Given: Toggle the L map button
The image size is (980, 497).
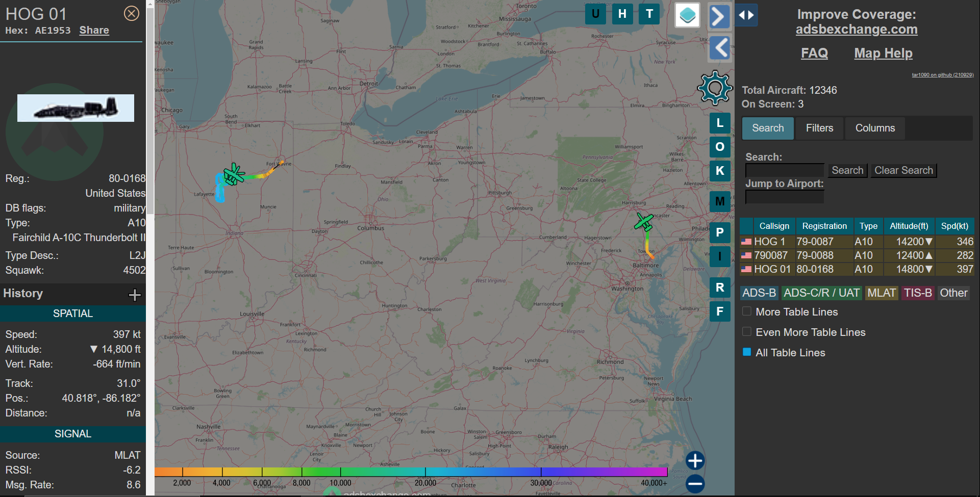Looking at the screenshot, I should coord(720,123).
